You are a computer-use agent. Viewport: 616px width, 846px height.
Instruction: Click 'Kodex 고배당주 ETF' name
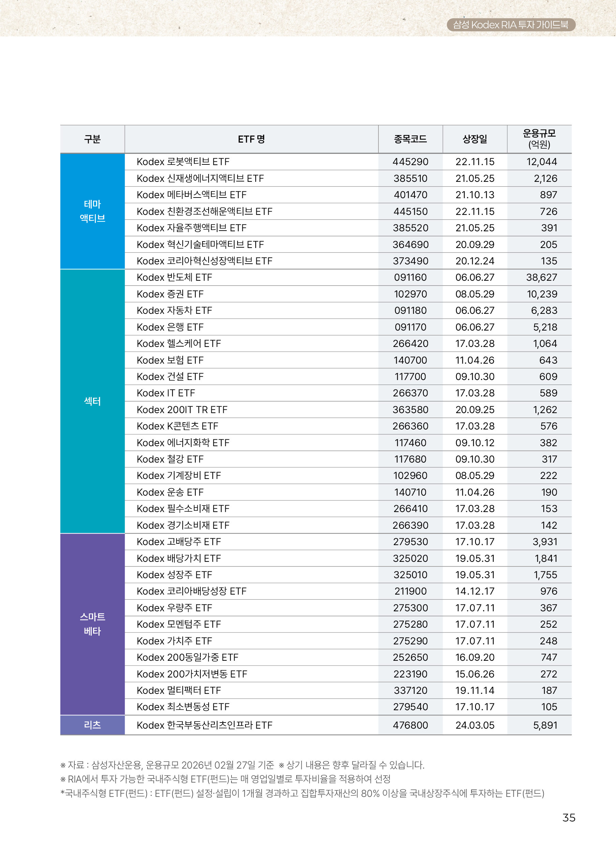[x=179, y=542]
